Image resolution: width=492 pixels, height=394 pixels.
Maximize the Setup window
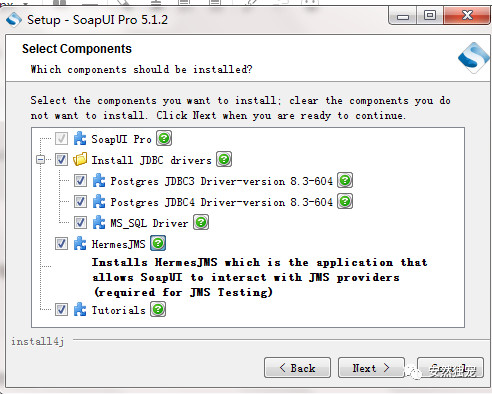click(430, 15)
